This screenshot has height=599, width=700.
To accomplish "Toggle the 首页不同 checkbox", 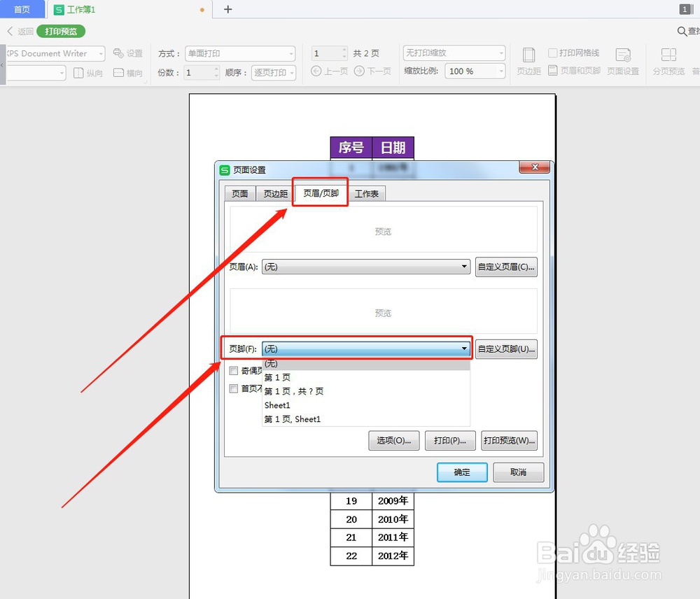I will 234,388.
